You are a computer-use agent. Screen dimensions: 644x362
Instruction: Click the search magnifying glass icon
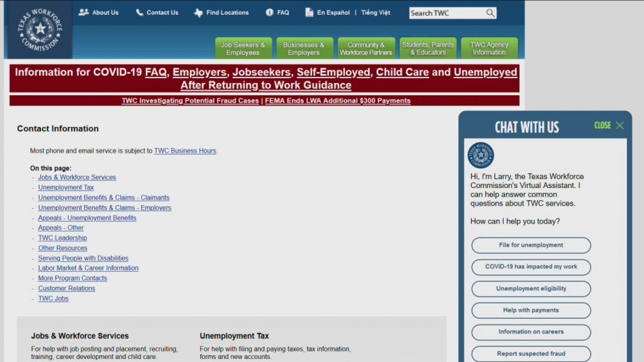pos(490,13)
